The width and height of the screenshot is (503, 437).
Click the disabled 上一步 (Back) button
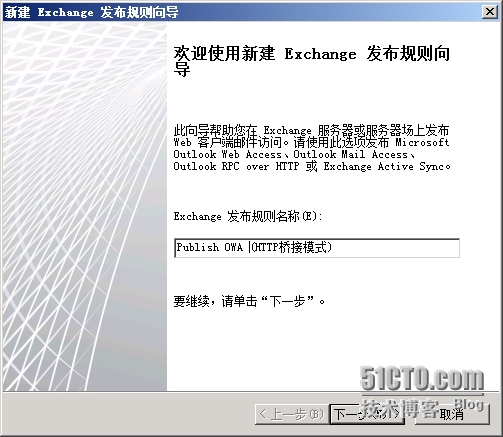(x=292, y=414)
